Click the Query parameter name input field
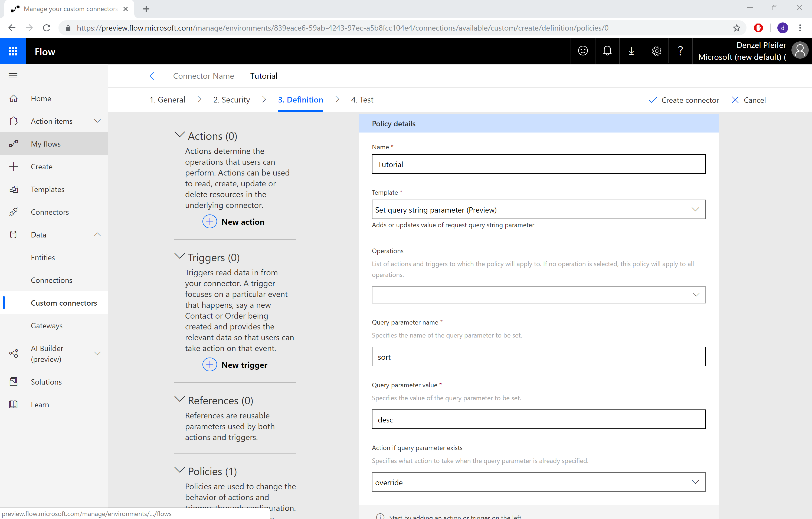Screen dimensions: 812x519 click(x=538, y=356)
